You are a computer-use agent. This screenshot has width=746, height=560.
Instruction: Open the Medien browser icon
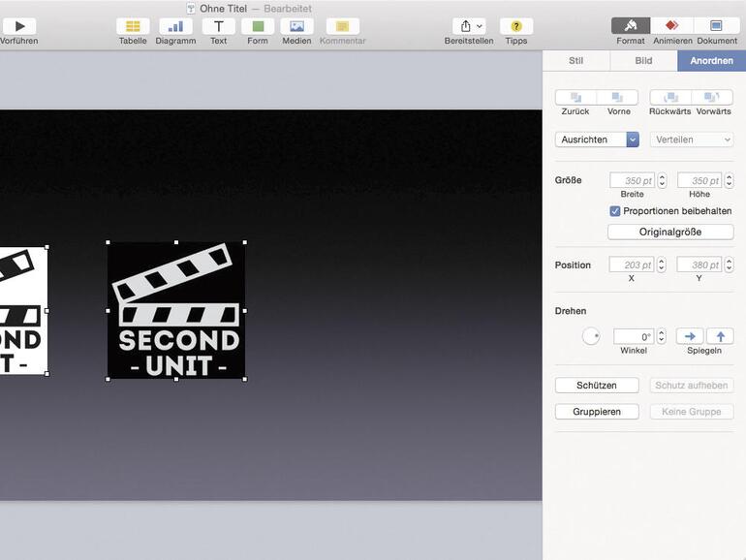tap(296, 26)
